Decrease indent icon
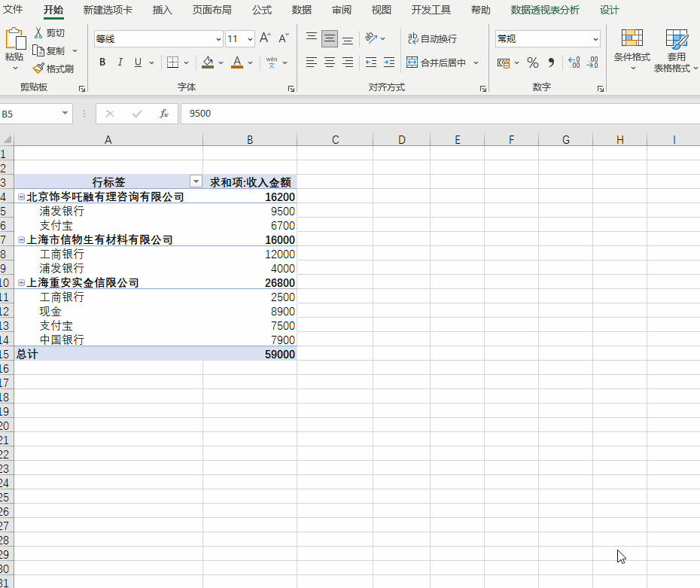The width and height of the screenshot is (700, 588). [x=371, y=62]
